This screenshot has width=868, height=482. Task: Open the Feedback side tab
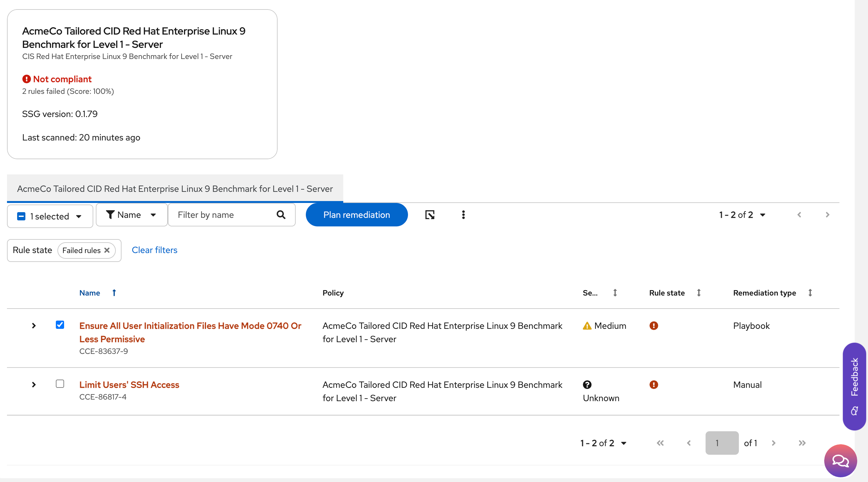[x=854, y=386]
